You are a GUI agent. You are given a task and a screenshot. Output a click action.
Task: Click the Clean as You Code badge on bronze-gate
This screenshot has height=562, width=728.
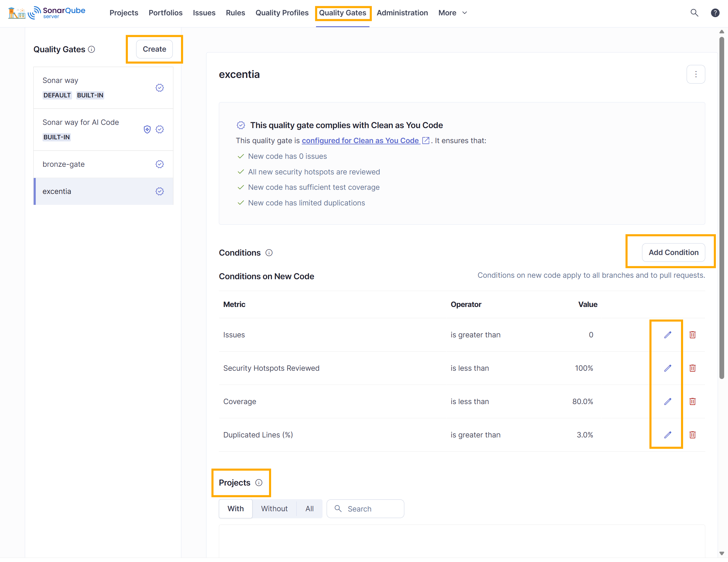(160, 164)
